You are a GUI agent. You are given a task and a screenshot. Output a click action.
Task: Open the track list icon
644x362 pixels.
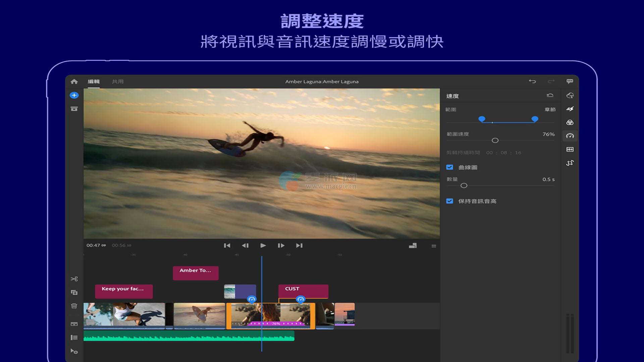[x=74, y=338]
